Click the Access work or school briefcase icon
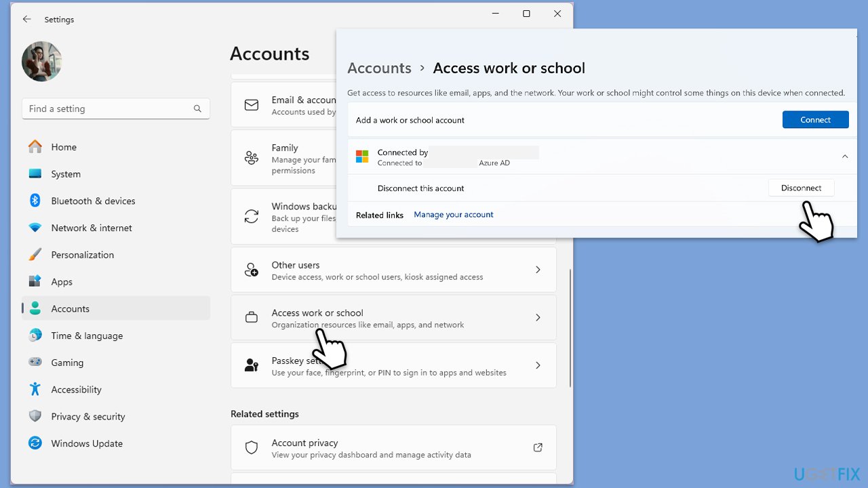Screen dimensions: 868x488 pyautogui.click(x=252, y=317)
